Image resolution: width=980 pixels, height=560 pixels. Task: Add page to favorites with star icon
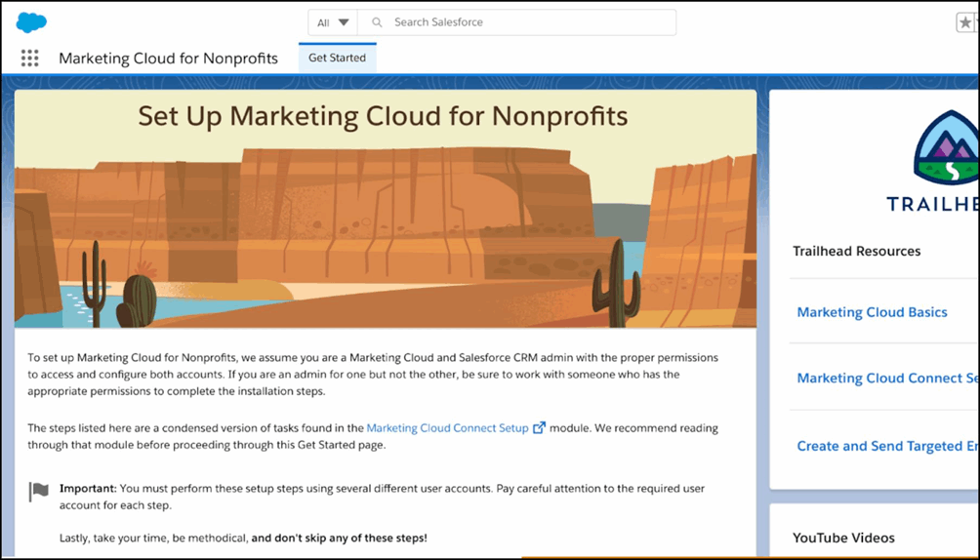coord(965,23)
